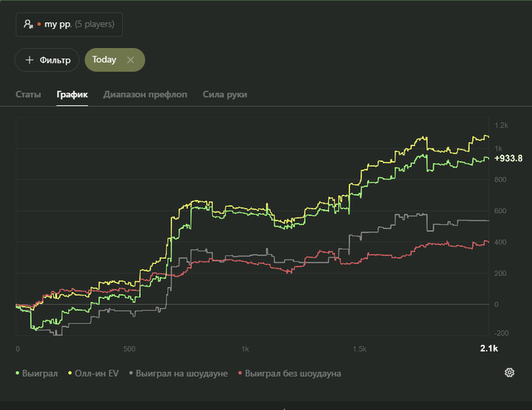Switch to the Статы tab

(x=28, y=95)
